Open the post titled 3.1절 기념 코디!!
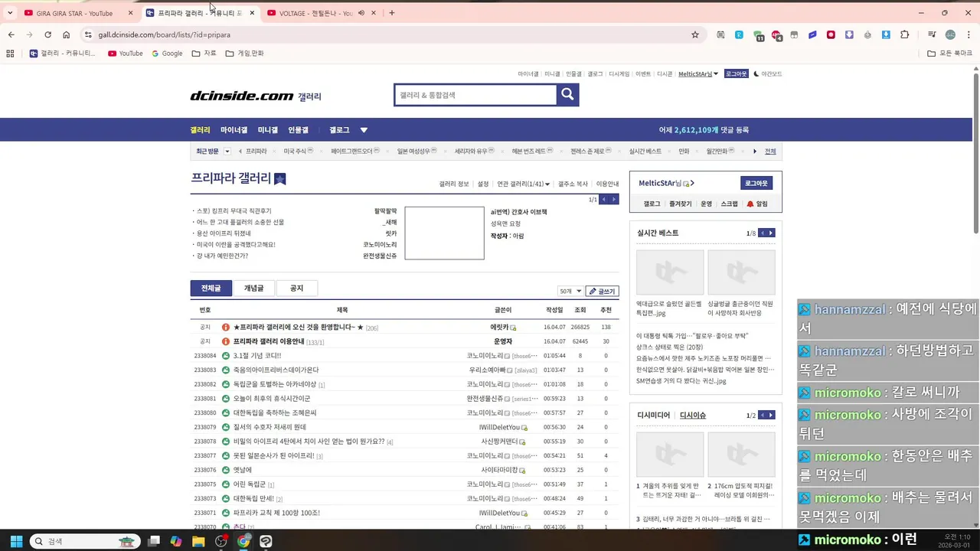Screen dimensions: 980x551 pos(257,356)
